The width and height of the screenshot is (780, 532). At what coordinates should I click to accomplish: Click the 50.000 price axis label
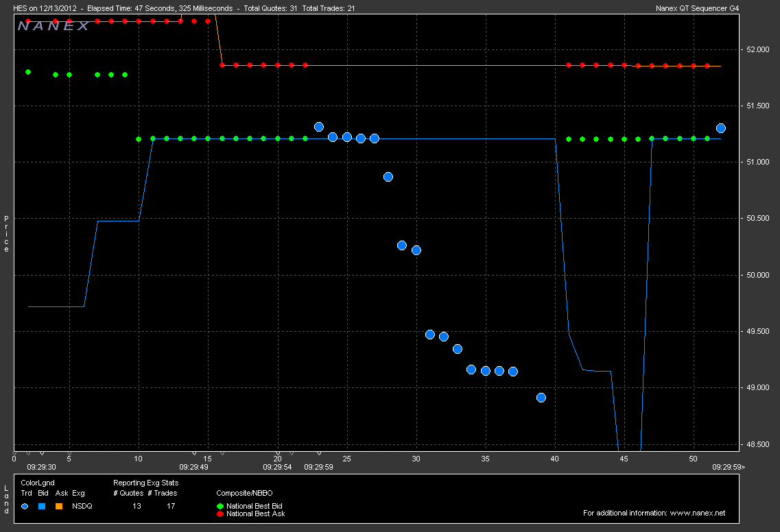(x=757, y=275)
